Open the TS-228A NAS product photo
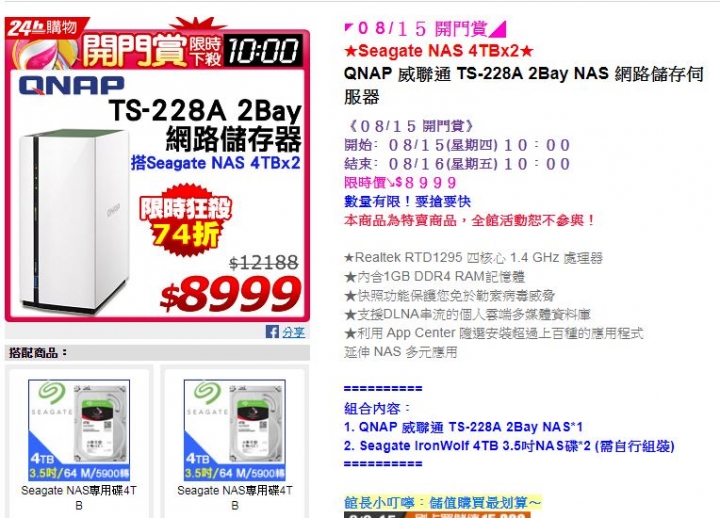The width and height of the screenshot is (720, 518). 73,220
